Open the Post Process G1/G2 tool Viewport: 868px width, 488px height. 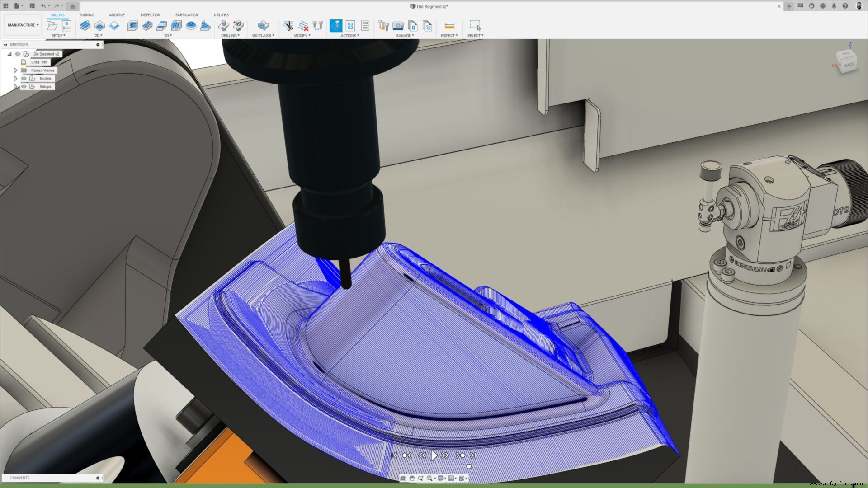[351, 26]
